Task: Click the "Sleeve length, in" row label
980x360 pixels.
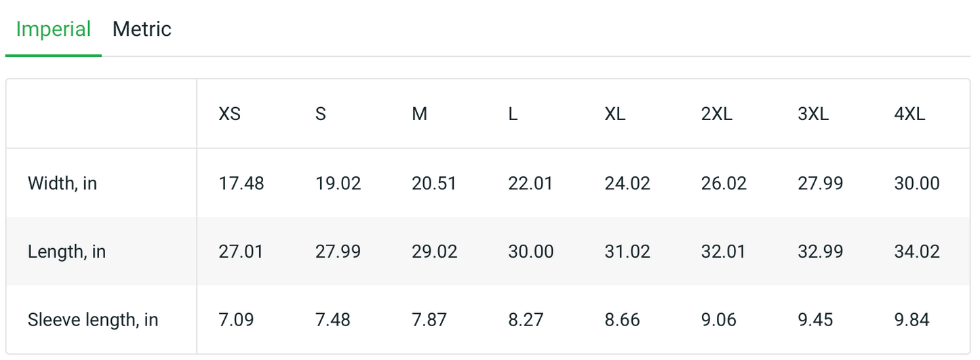Action: click(x=93, y=320)
